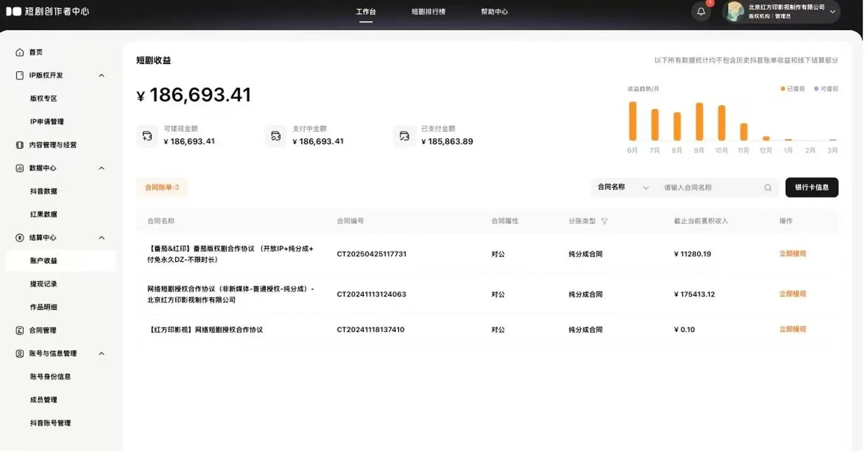Image resolution: width=868 pixels, height=457 pixels.
Task: Click the 已支付金额 wallet icon
Action: tap(404, 136)
